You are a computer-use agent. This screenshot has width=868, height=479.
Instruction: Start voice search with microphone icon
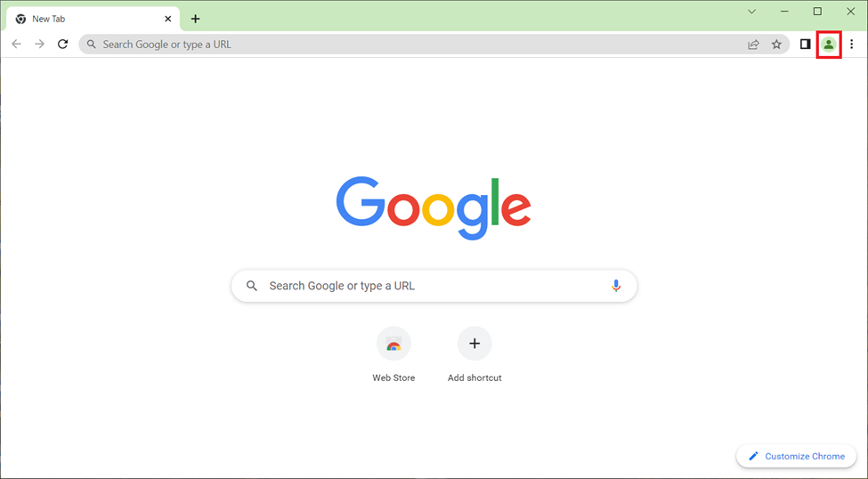615,286
